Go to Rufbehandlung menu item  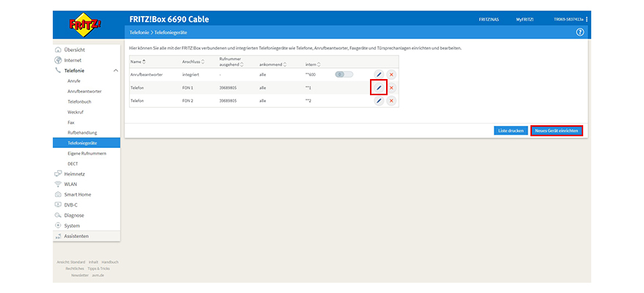tap(82, 133)
